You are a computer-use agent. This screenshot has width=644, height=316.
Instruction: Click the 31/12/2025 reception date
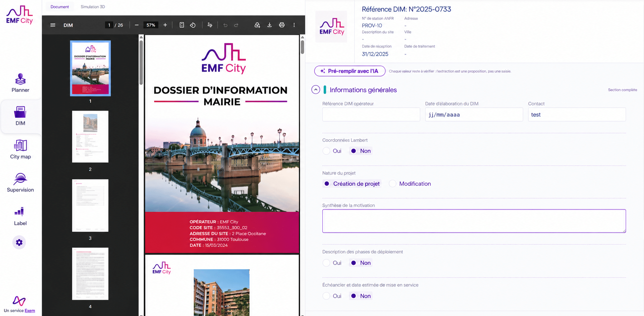point(375,54)
